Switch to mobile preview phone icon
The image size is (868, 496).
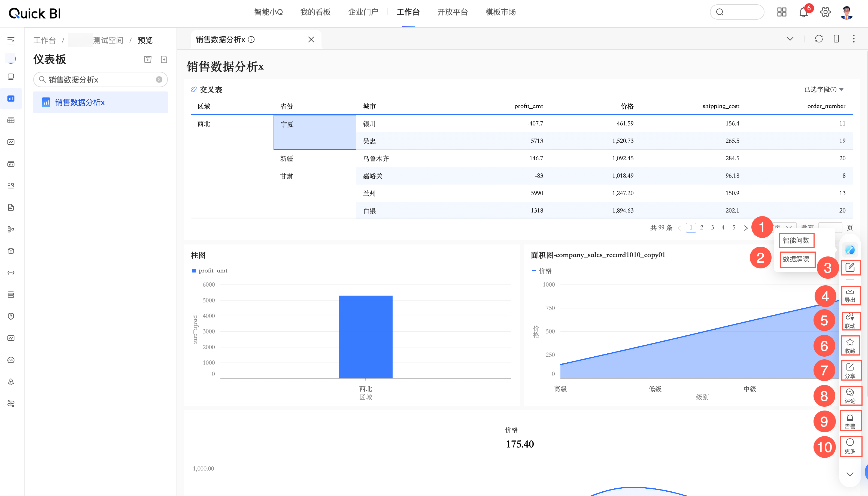pos(836,39)
